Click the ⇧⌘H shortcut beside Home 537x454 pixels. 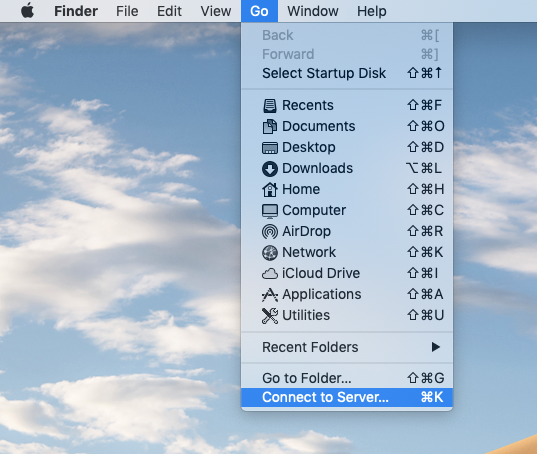425,189
